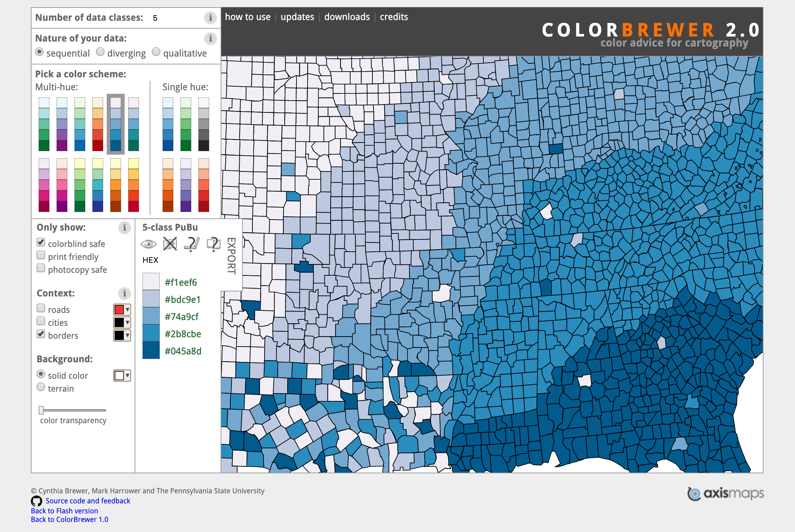Click the #74a9cf hex value text
795x532 pixels.
(x=182, y=317)
